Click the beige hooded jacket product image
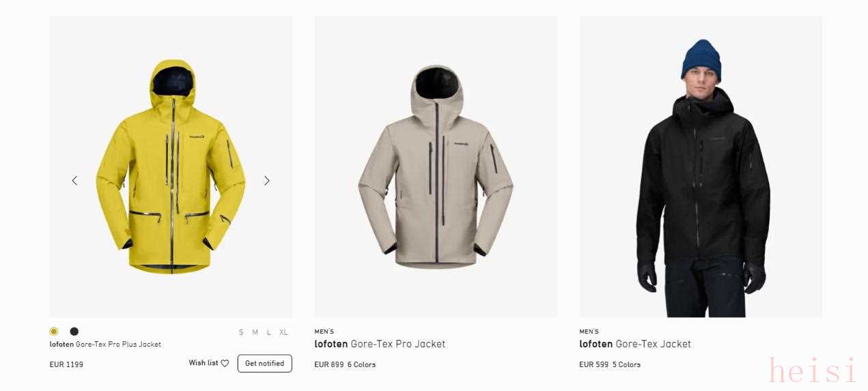 point(436,167)
